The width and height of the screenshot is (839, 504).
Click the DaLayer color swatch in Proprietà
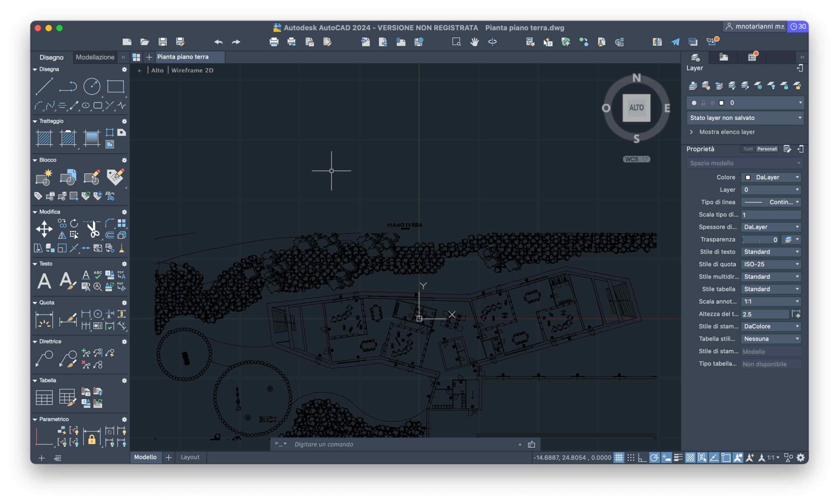click(749, 177)
